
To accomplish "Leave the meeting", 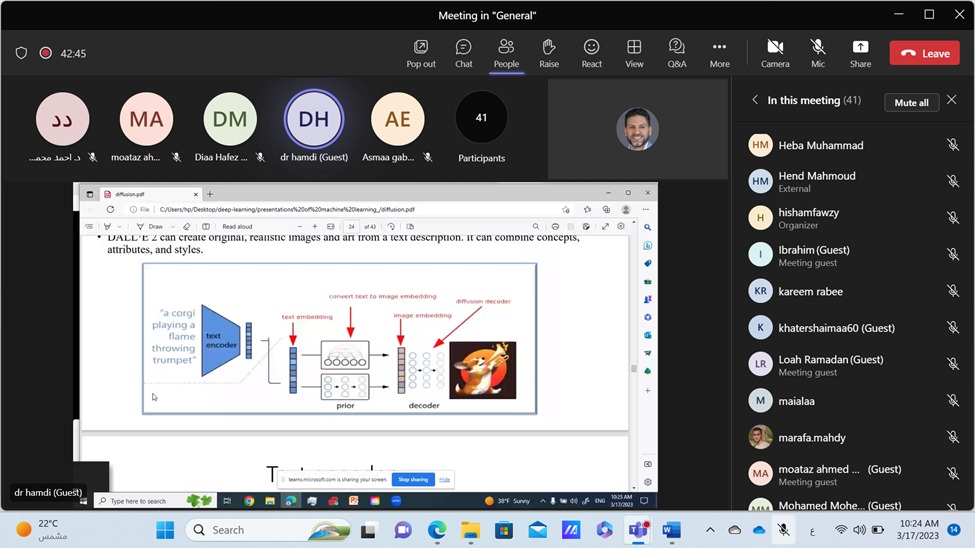I will 923,53.
